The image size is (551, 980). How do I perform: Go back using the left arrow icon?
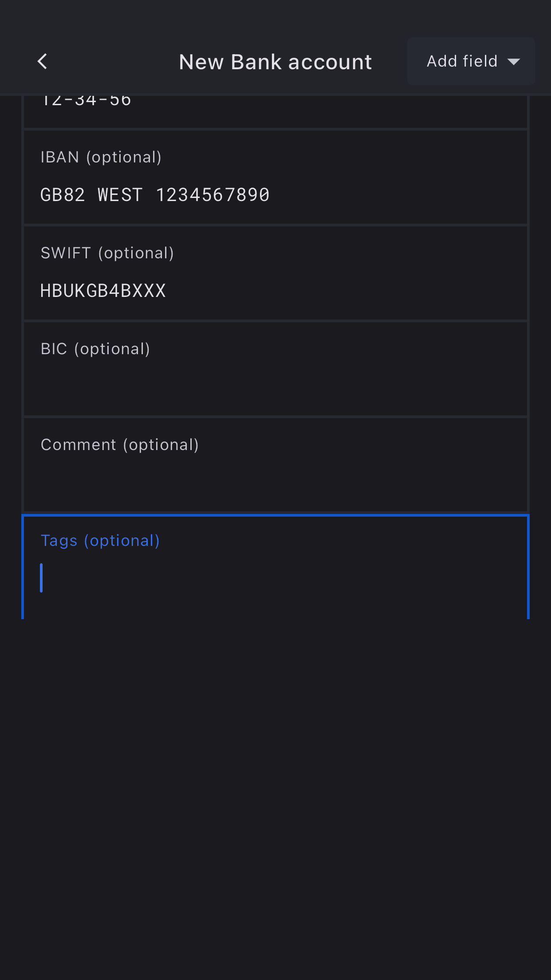[43, 62]
